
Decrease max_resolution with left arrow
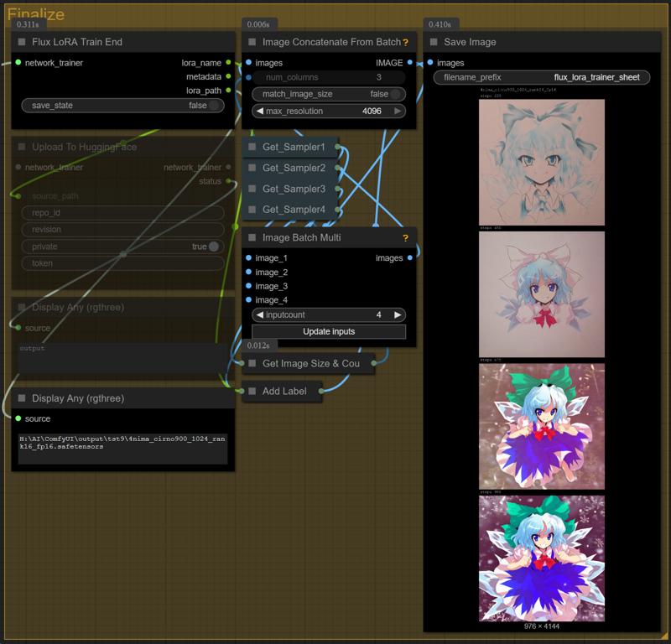(x=259, y=112)
